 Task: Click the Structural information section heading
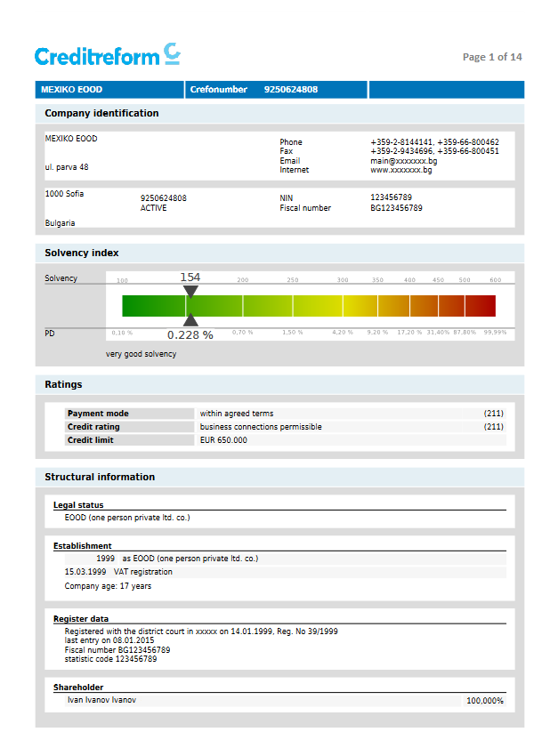[x=100, y=478]
